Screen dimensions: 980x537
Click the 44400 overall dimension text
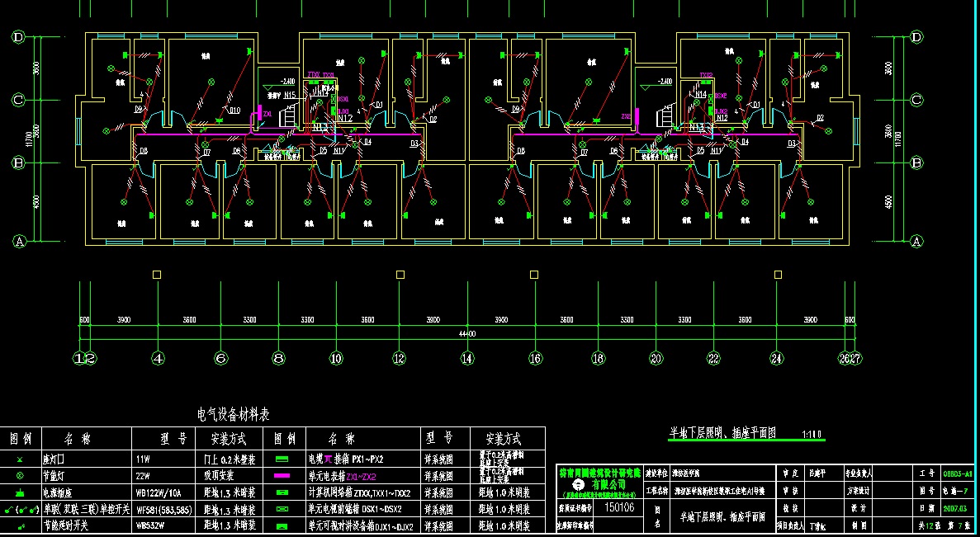click(467, 332)
